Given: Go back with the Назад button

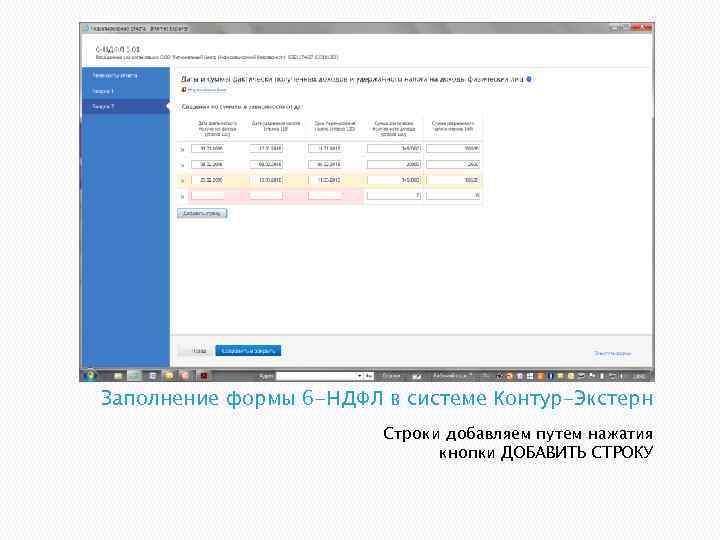Looking at the screenshot, I should [x=196, y=351].
